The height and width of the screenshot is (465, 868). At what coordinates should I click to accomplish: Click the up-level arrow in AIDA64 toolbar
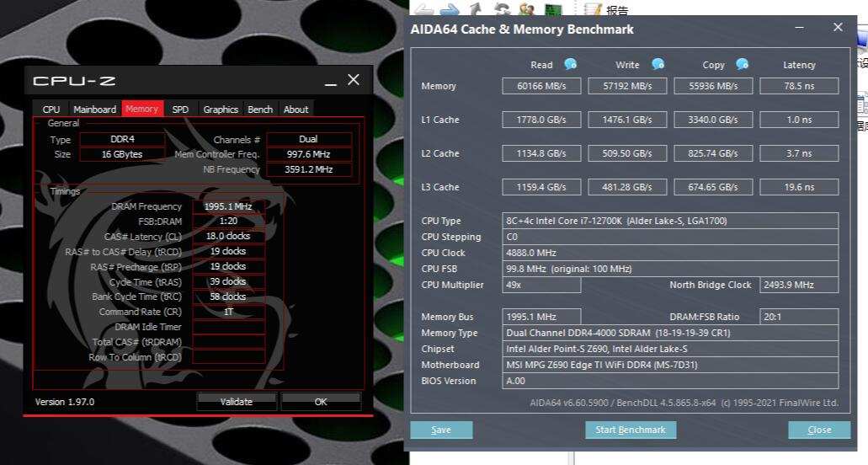point(476,9)
